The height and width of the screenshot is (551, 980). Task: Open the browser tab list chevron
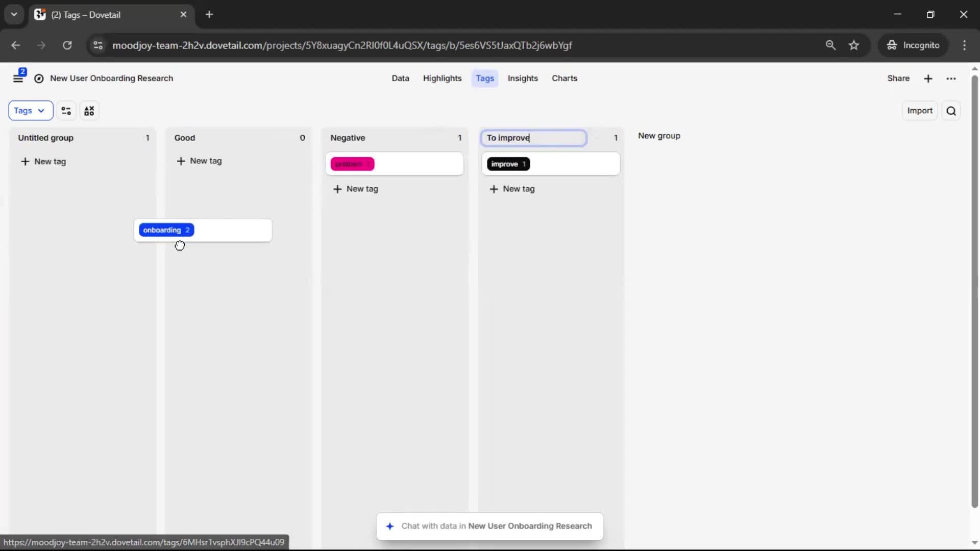14,14
